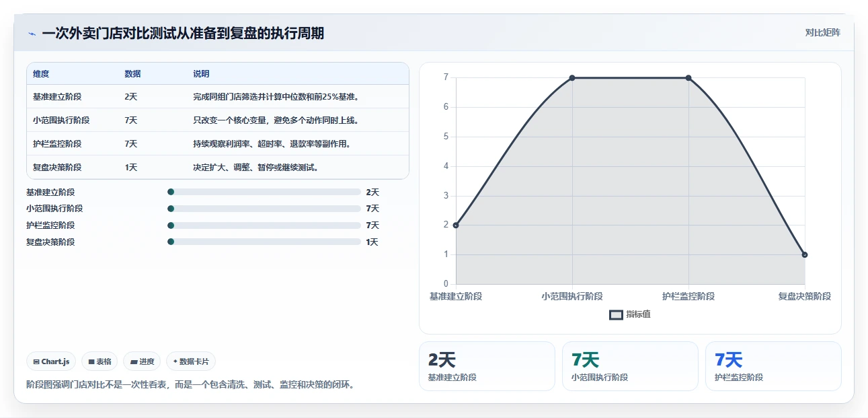
Task: Click chart data point at 小范围执行阶段
Action: pyautogui.click(x=572, y=78)
